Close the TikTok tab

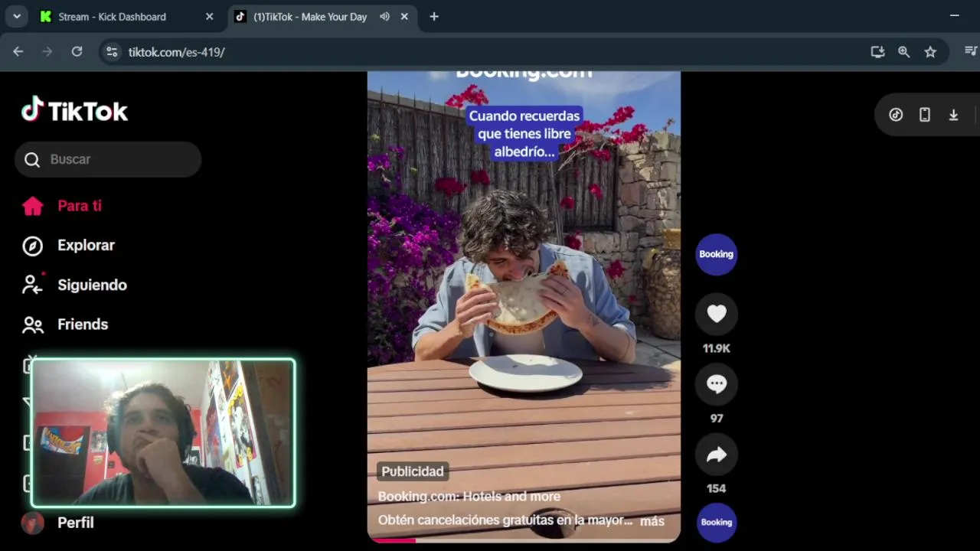coord(404,17)
